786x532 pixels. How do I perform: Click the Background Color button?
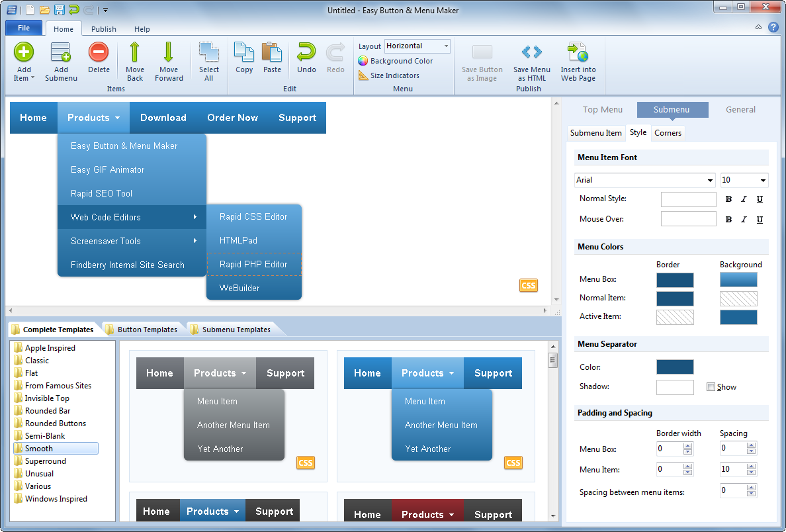(396, 61)
